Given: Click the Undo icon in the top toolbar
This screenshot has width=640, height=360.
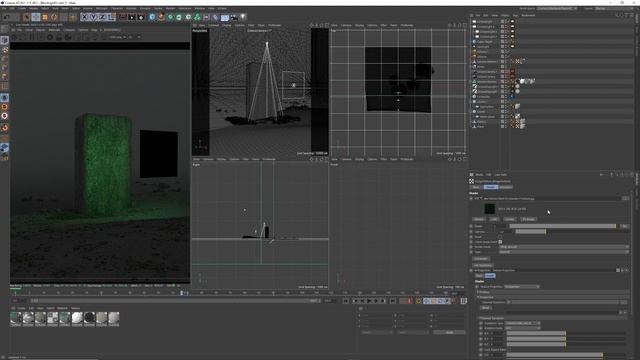Looking at the screenshot, I should 7,17.
